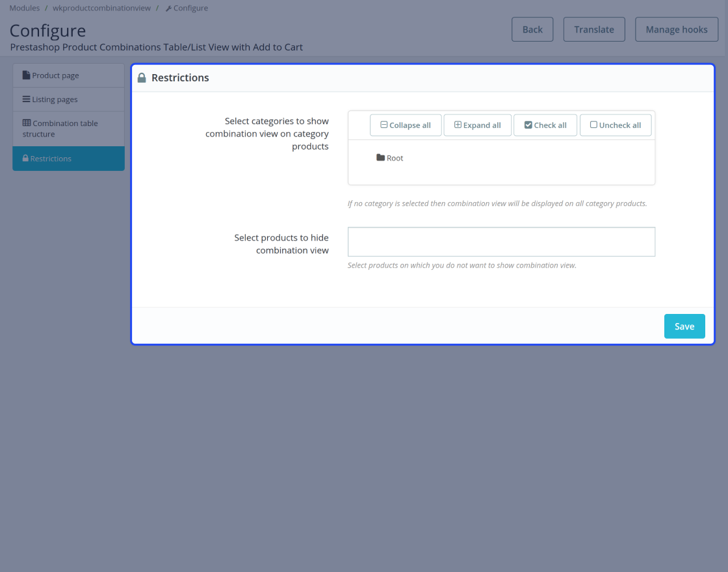The height and width of the screenshot is (572, 728).
Task: Click the Root folder icon
Action: [x=380, y=158]
